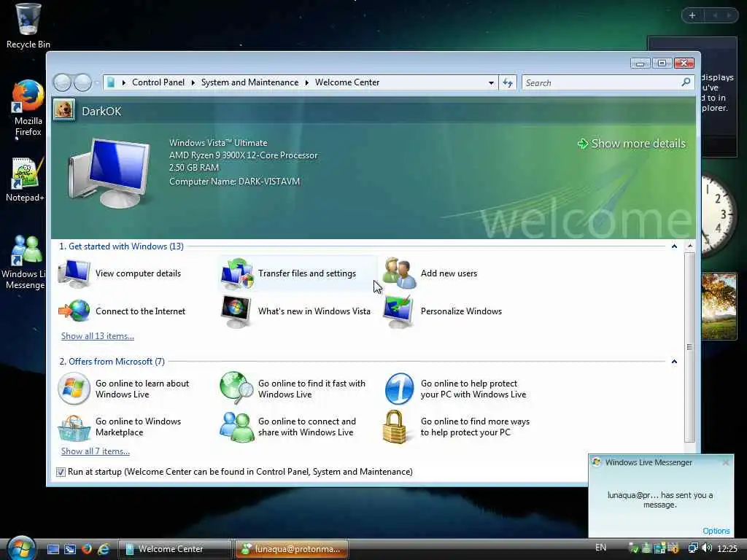Screen dimensions: 747x560
Task: Click the scrollbar up arrow in Welcome Center
Action: click(689, 246)
